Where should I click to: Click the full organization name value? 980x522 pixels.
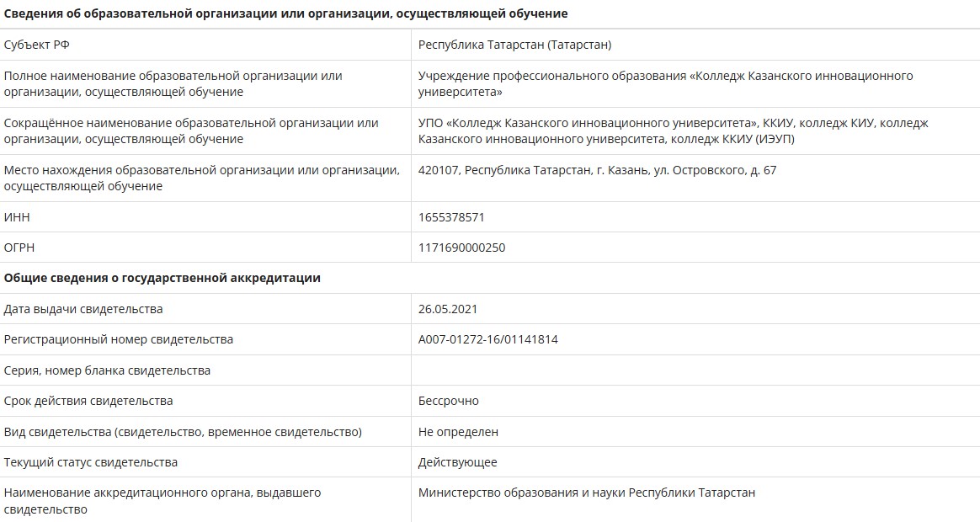pyautogui.click(x=665, y=83)
